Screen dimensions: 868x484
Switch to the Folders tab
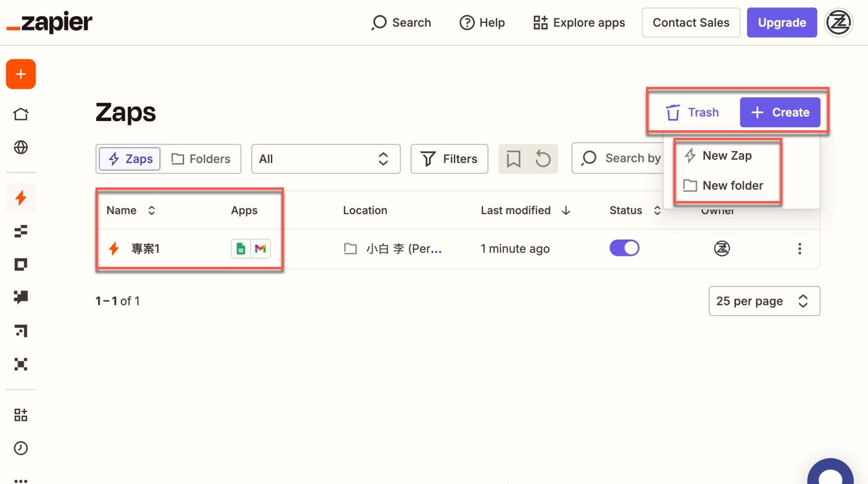pos(201,159)
